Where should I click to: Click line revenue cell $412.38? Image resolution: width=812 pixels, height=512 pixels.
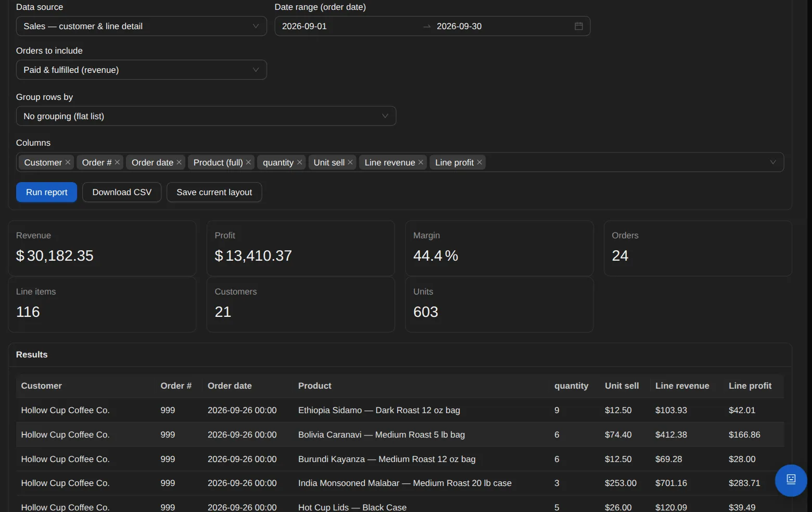pos(671,434)
